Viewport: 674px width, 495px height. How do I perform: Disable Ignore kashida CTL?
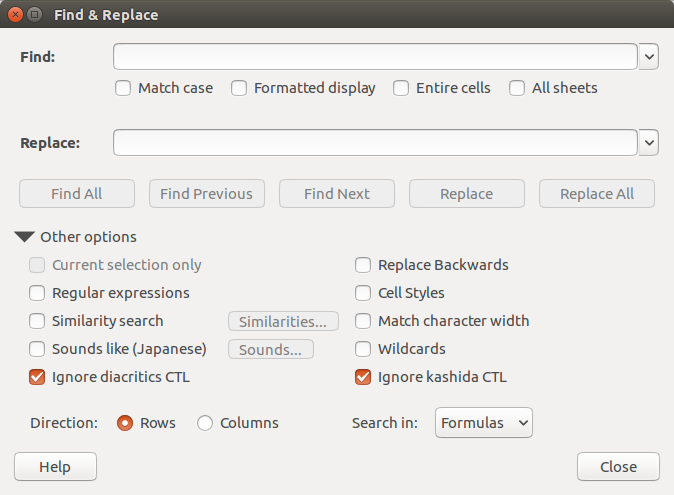click(363, 377)
